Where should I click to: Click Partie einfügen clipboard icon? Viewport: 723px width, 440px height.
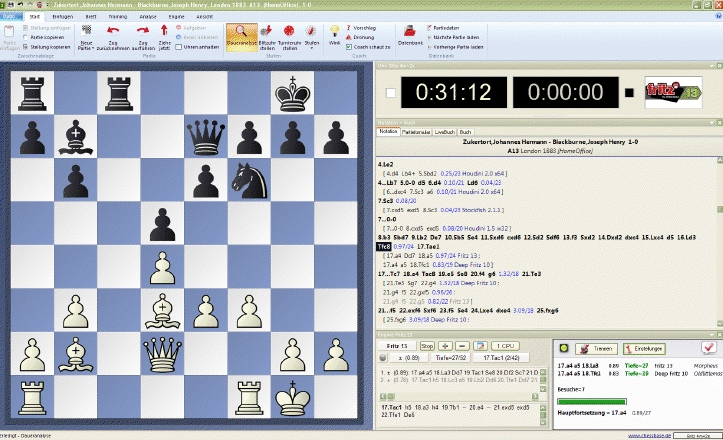tap(9, 31)
